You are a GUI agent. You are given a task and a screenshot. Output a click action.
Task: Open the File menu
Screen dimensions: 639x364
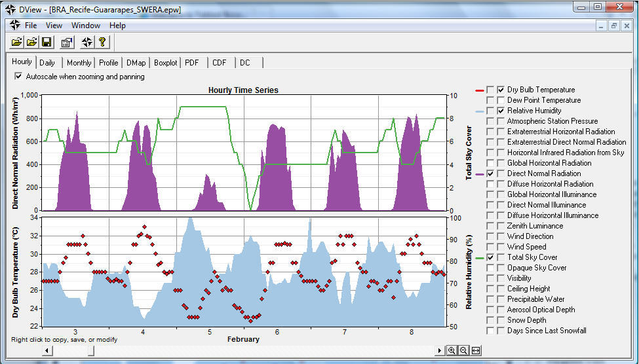point(31,26)
